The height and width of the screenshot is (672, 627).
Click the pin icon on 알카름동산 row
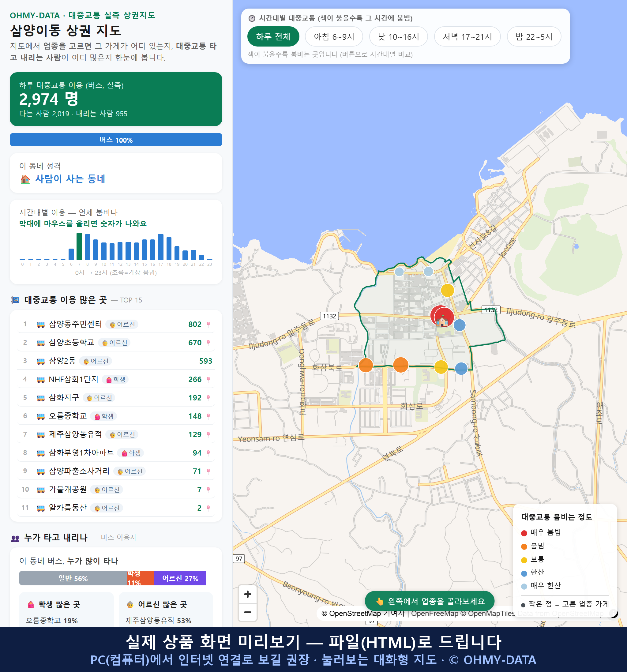pos(208,508)
